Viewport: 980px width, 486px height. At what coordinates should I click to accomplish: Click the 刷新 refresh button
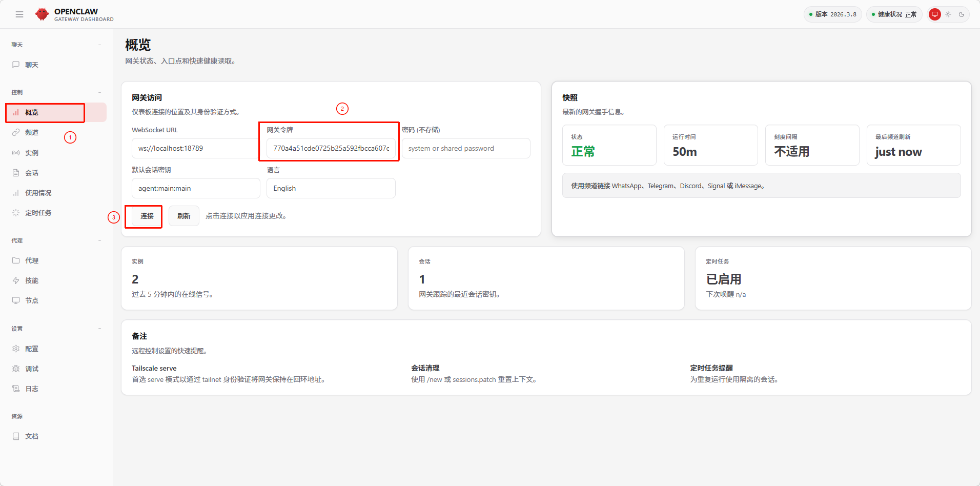(183, 216)
